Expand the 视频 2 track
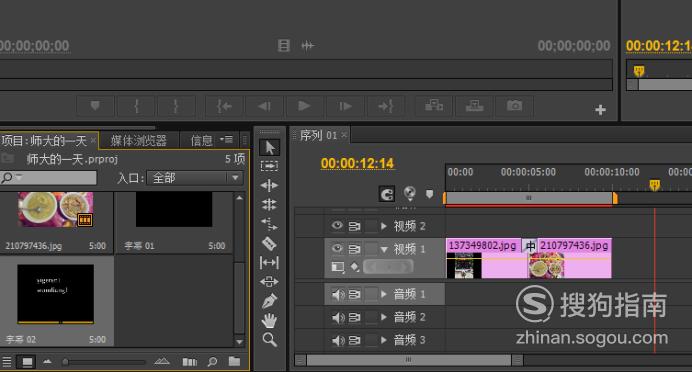The image size is (692, 372). click(384, 226)
